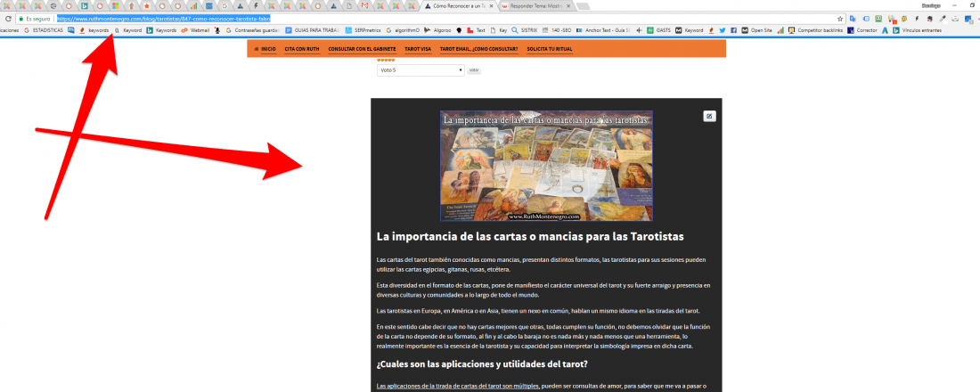This screenshot has height=392, width=980.
Task: Open the Open Site bookmark
Action: 756,30
